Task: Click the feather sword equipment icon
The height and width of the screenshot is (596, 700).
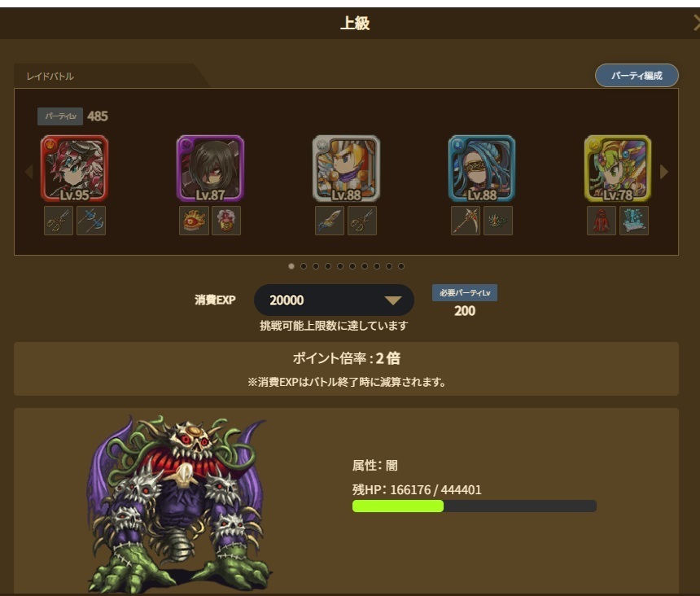Action: click(330, 221)
